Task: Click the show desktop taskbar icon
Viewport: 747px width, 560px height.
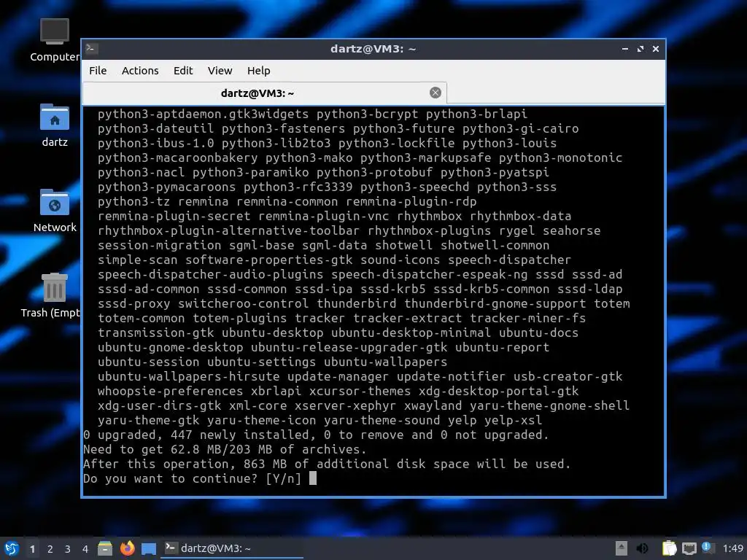Action: pos(149,548)
